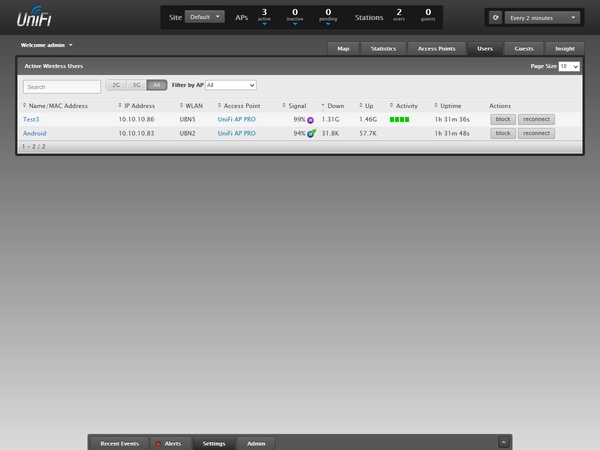Click uptime value 1h 31m 36s

tap(452, 119)
